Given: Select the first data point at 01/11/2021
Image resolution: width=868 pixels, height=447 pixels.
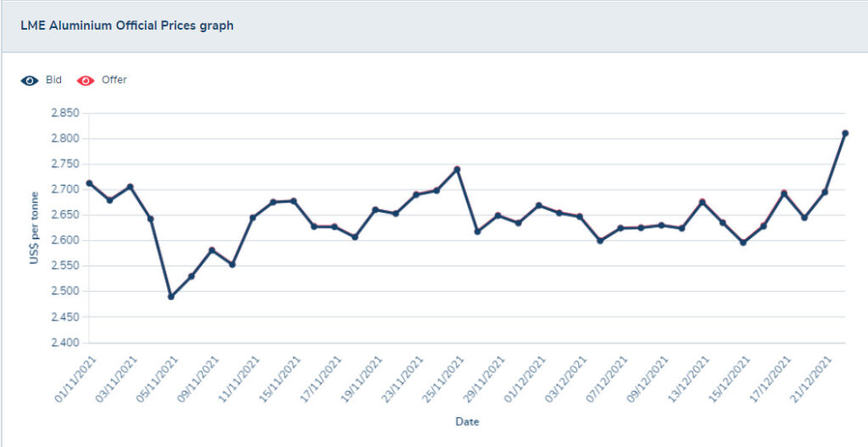Looking at the screenshot, I should click(x=89, y=183).
